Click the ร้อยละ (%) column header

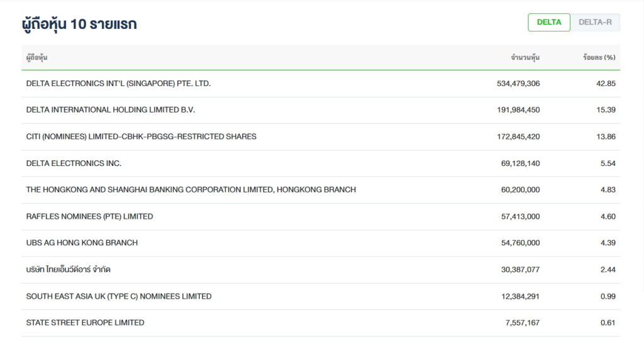coord(599,57)
